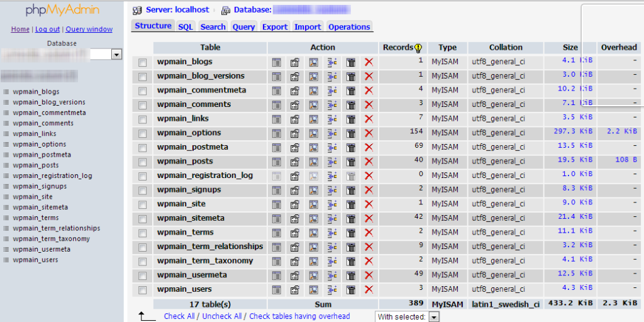The height and width of the screenshot is (322, 644).
Task: Search the wpmain_term_taxonomy table
Action: click(314, 261)
